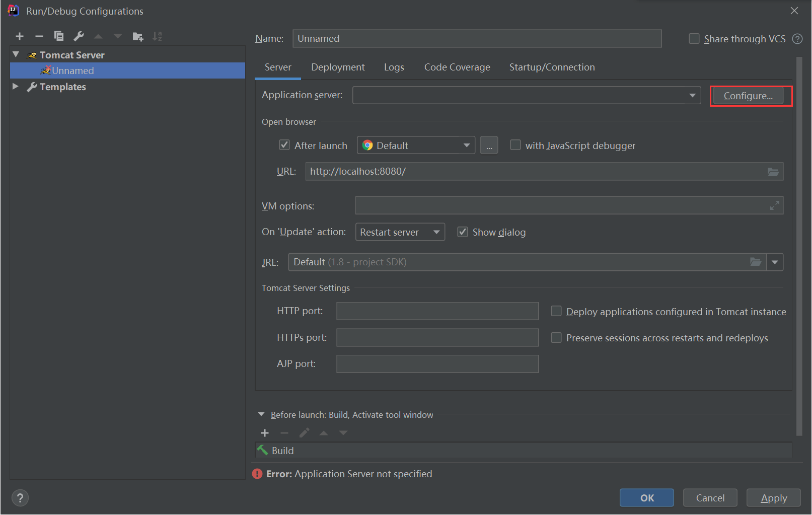812x515 pixels.
Task: Expand the Templates tree node
Action: (16, 87)
